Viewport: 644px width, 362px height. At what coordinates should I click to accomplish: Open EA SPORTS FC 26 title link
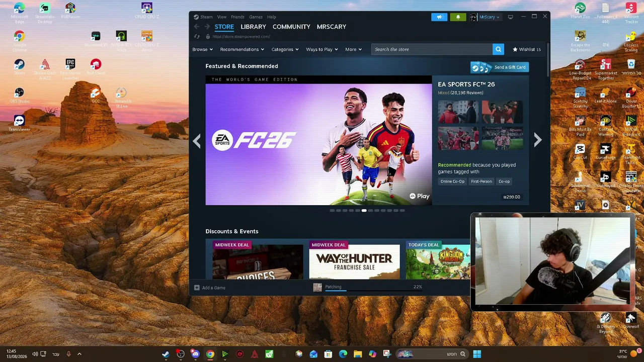pos(466,84)
